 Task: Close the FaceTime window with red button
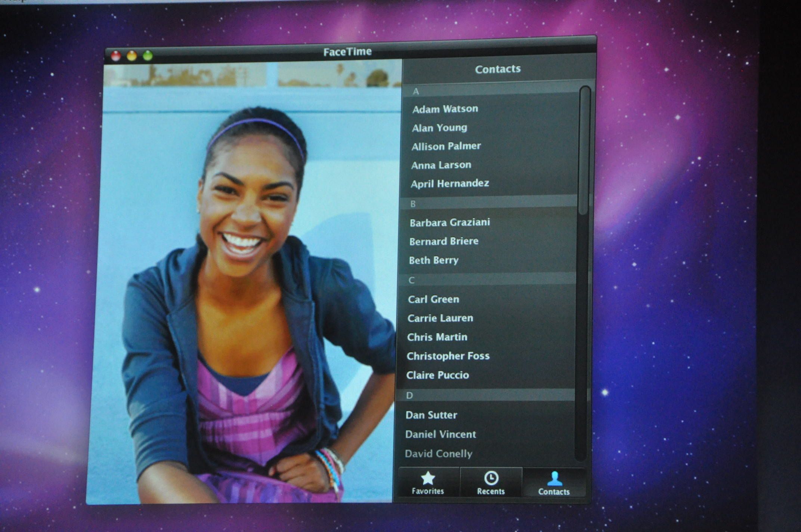click(x=116, y=56)
